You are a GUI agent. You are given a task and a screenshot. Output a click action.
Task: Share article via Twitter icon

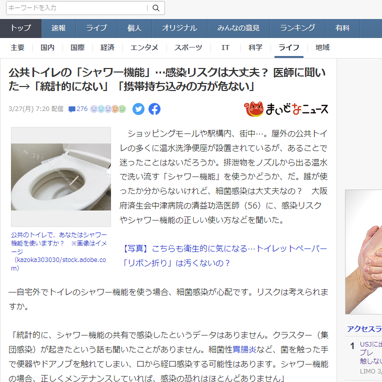(138, 109)
